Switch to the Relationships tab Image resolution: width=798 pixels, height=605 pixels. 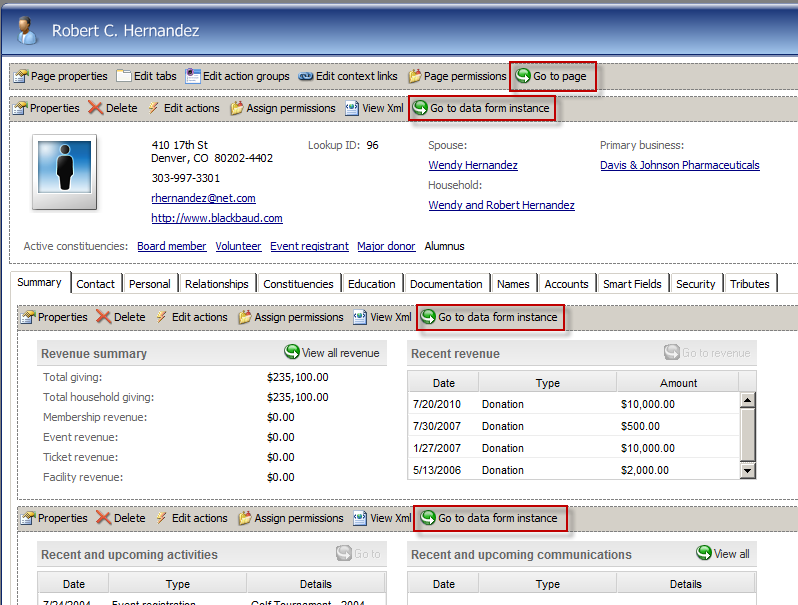[x=217, y=284]
